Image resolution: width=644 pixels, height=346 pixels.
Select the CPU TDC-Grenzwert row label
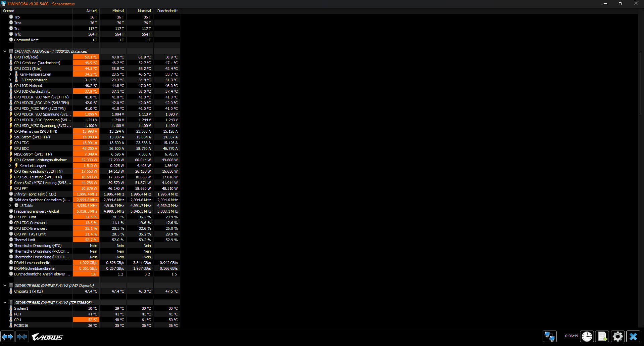point(31,223)
